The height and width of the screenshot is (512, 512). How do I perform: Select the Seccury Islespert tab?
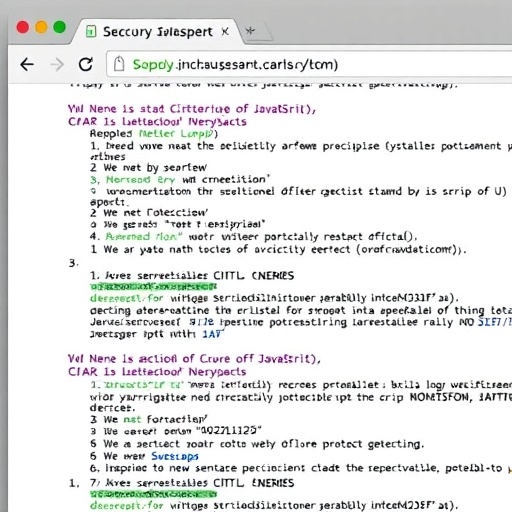pos(157,32)
